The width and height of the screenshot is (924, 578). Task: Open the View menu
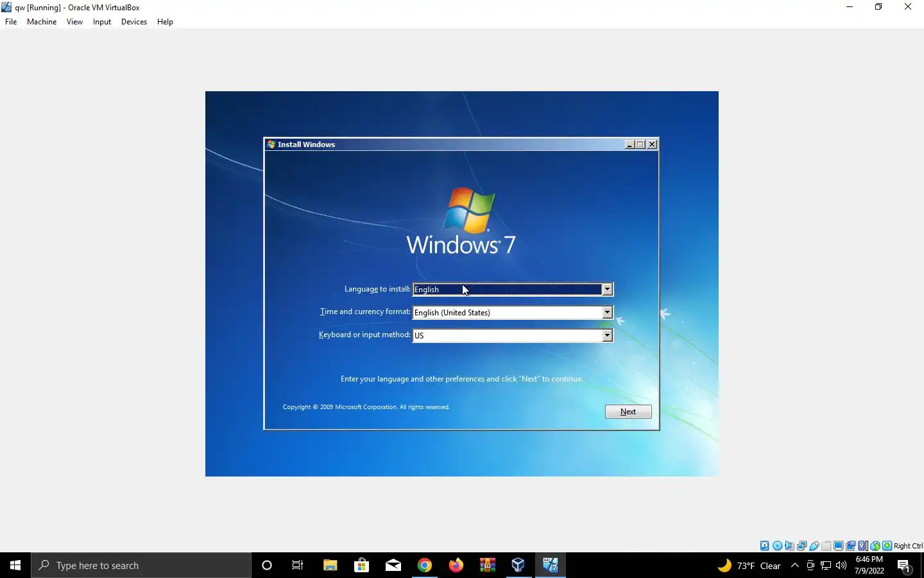coord(74,22)
